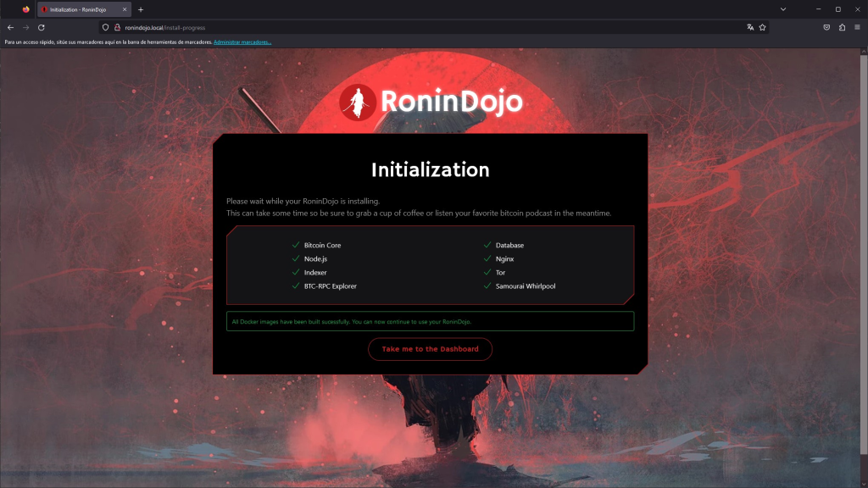This screenshot has width=868, height=488.
Task: Click the 'Nginx' label
Action: click(x=504, y=259)
